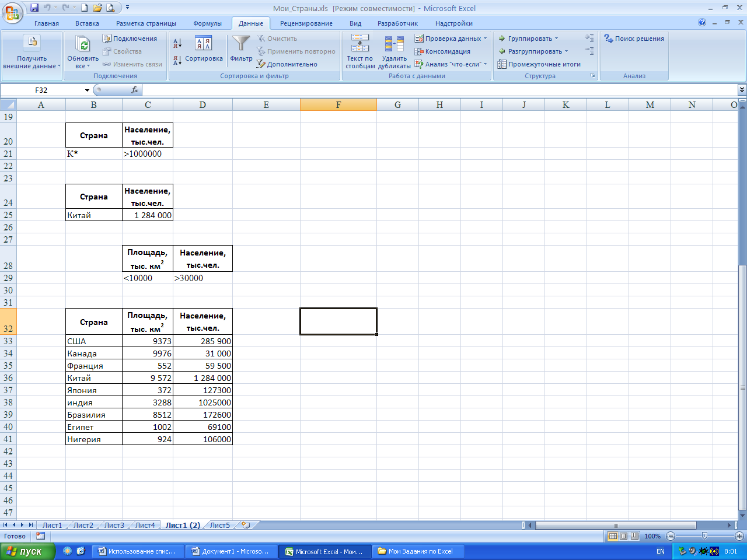
Task: Click the Open folder icon in quick toolbar
Action: [97, 8]
